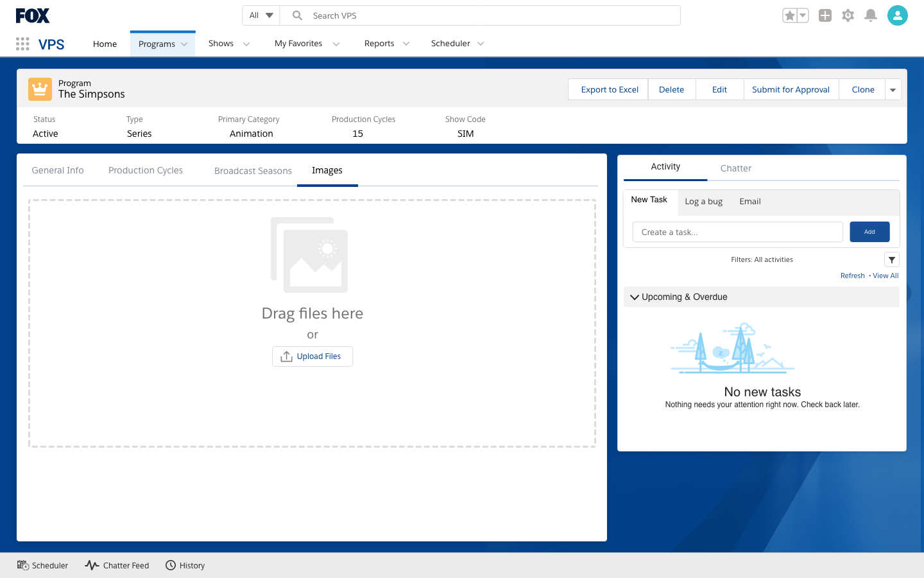
Task: Click the Active status value
Action: coord(46,134)
